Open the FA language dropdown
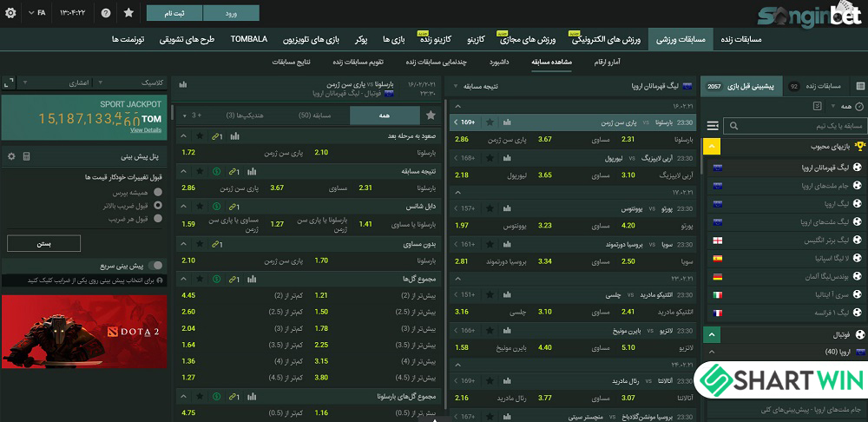 (37, 13)
